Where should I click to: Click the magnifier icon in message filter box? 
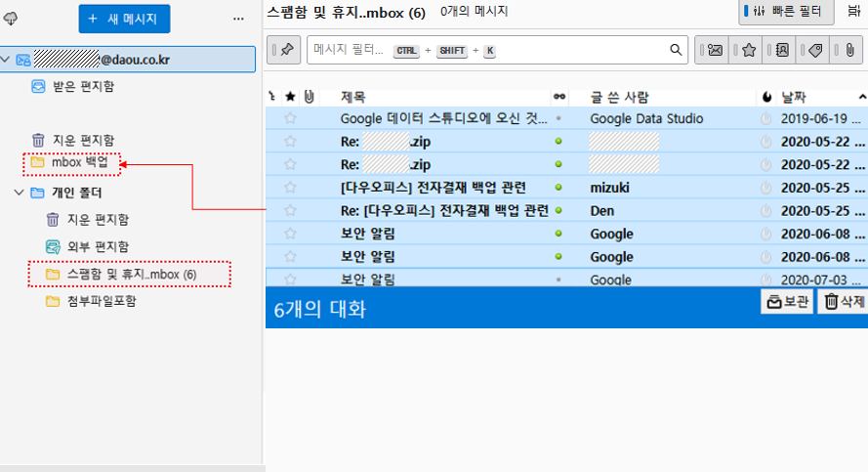pos(676,50)
